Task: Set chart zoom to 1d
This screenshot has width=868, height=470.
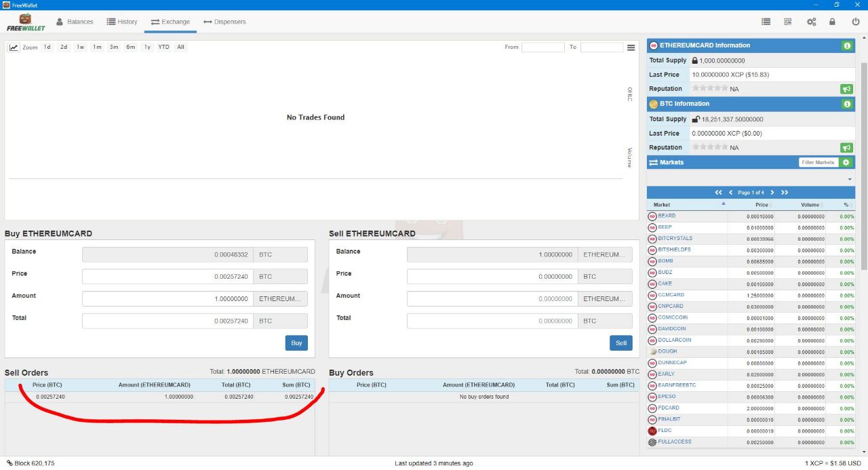Action: pos(47,47)
